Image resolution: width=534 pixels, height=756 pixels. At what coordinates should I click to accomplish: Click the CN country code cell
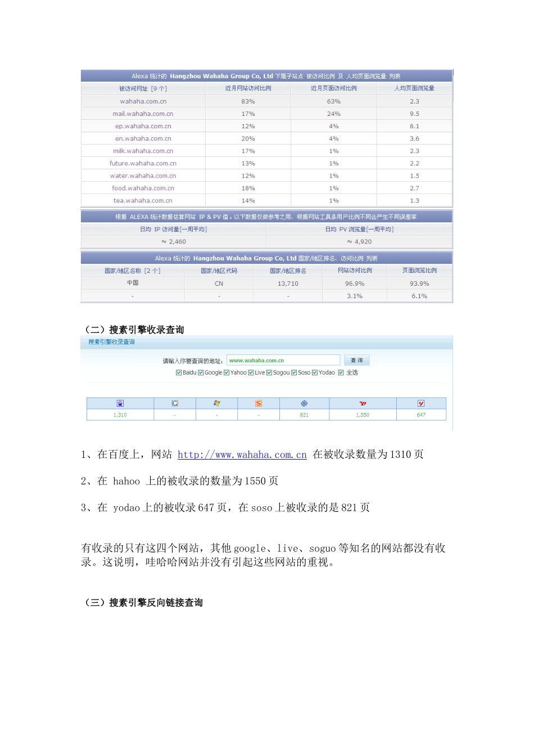[x=219, y=283]
